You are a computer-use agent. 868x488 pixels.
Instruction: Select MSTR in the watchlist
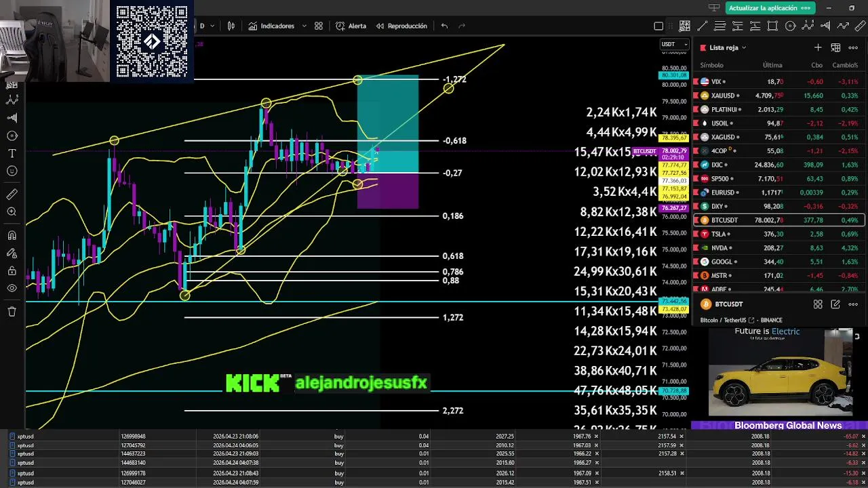[x=778, y=276]
